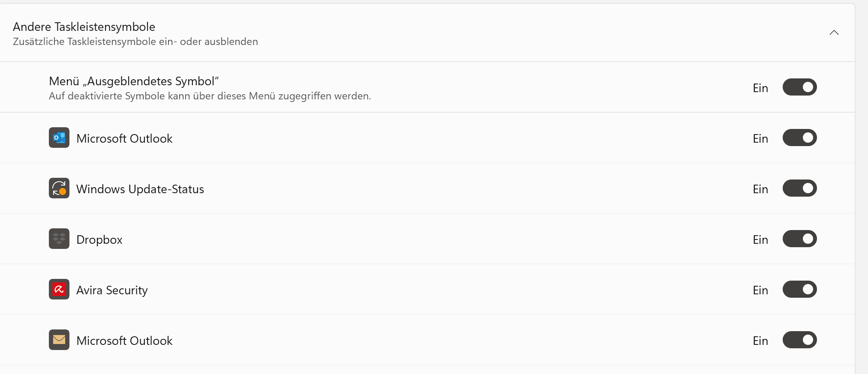Turn off the toggle for envelope-icon Microsoft Outlook
The height and width of the screenshot is (374, 868).
[799, 340]
